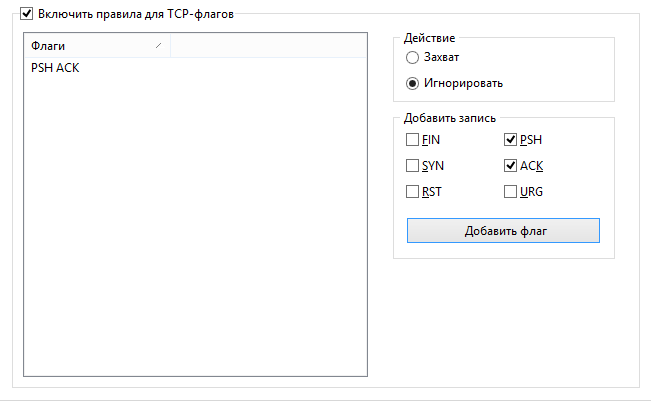Tick the SYN flag checkbox
Image resolution: width=651 pixels, height=401 pixels.
coord(412,166)
